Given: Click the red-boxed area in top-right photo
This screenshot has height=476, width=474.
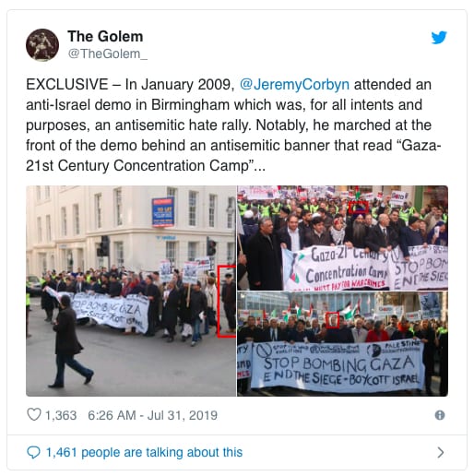Looking at the screenshot, I should coord(359,208).
